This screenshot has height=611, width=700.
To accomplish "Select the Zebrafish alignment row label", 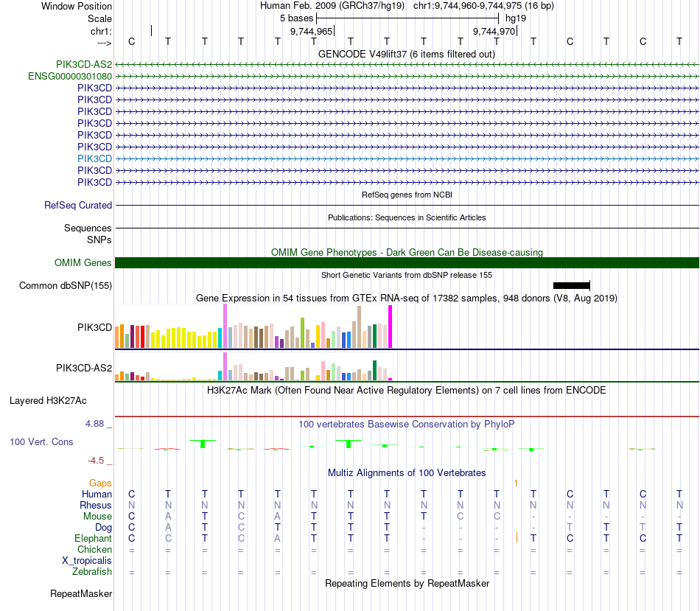I will coord(92,571).
